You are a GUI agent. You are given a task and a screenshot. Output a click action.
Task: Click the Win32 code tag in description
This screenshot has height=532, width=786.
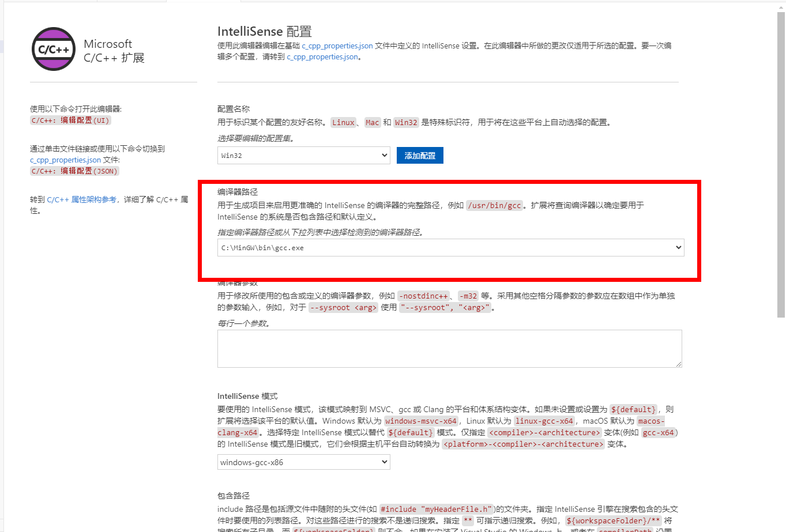(406, 122)
